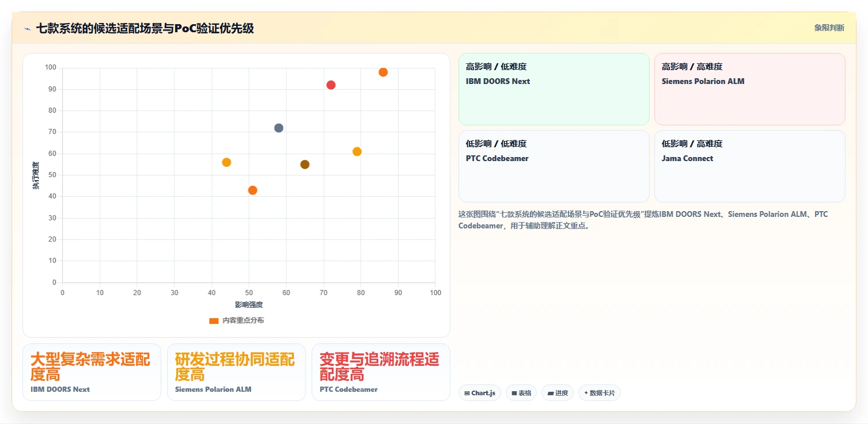Select the 数据卡片 tag

(600, 393)
